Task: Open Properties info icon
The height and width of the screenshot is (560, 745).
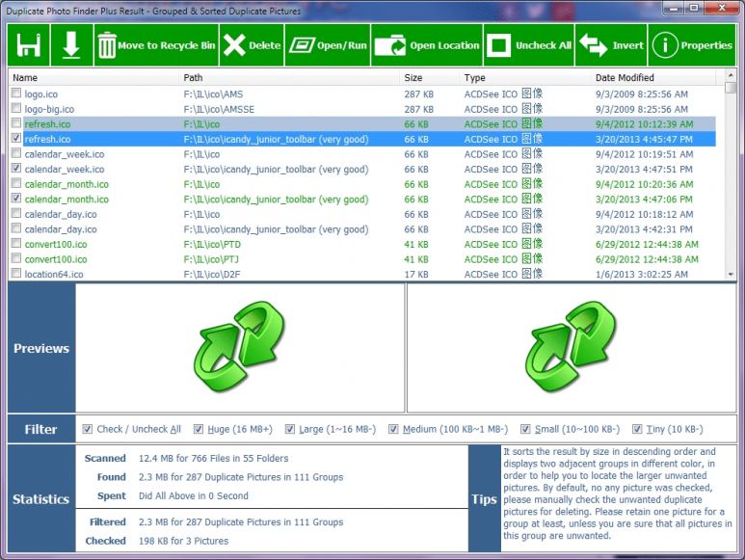Action: tap(665, 45)
